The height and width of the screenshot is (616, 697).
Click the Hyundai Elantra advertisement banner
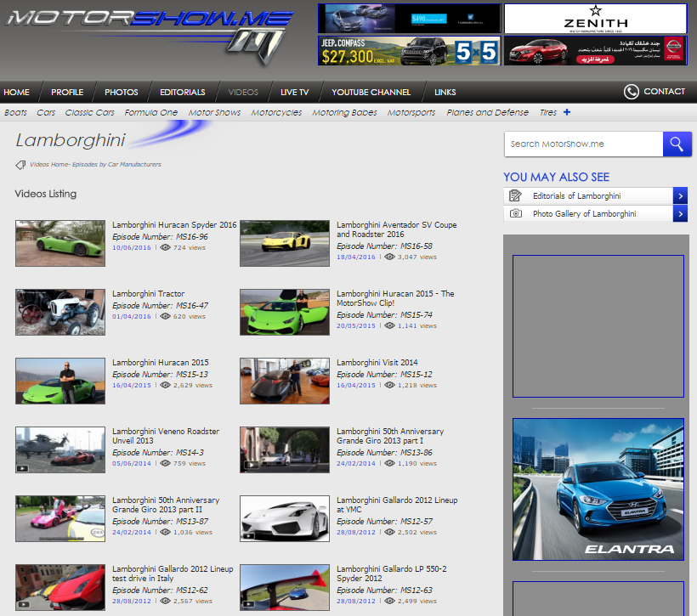pos(598,489)
